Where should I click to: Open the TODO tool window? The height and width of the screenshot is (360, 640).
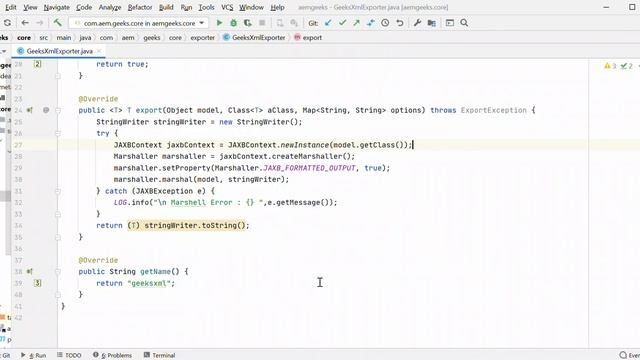pyautogui.click(x=69, y=356)
